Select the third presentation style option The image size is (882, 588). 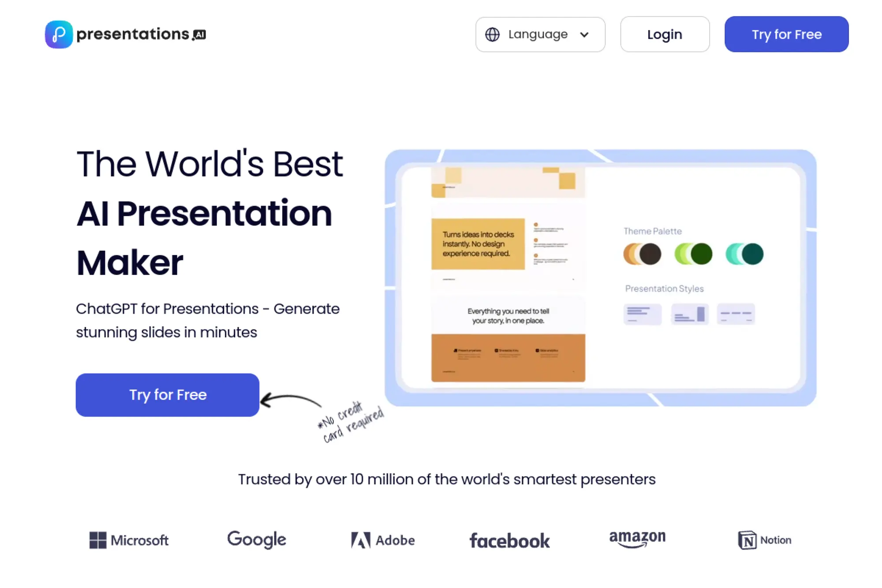(736, 314)
